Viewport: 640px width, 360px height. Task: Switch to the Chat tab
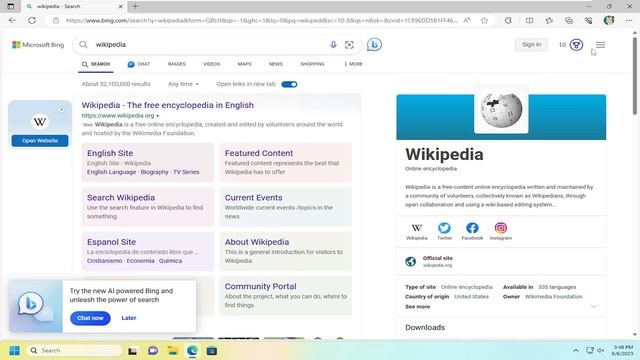click(139, 64)
